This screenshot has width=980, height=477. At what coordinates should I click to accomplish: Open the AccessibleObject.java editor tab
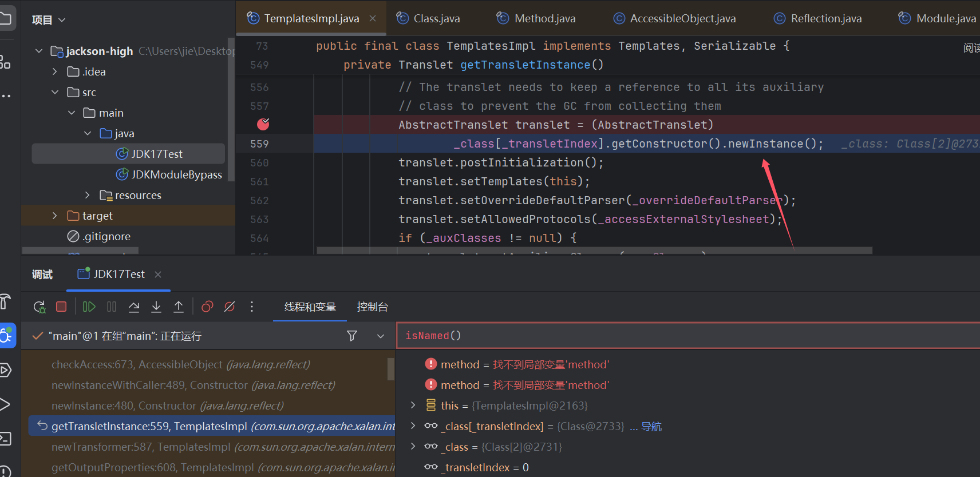[x=675, y=19]
